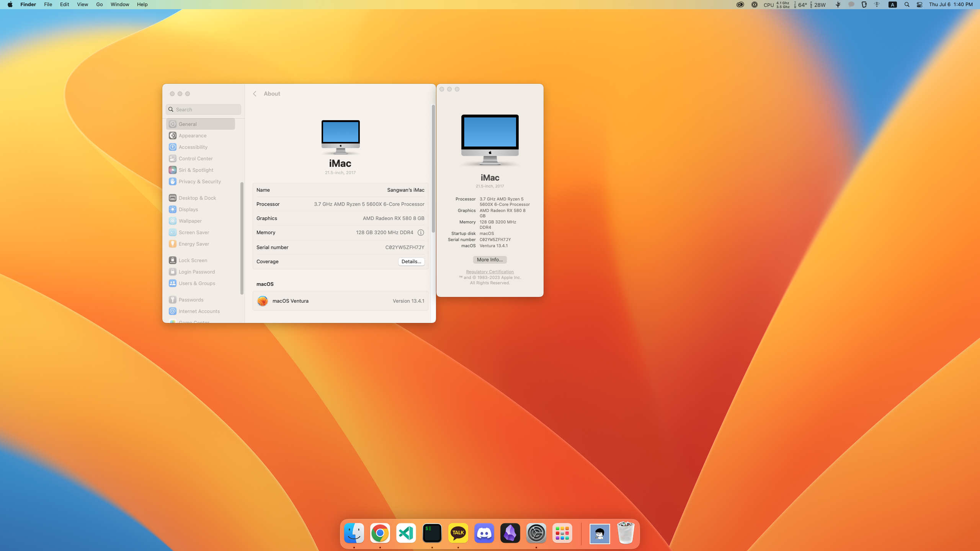Click the Coverage Details button
The image size is (980, 551).
coord(411,262)
